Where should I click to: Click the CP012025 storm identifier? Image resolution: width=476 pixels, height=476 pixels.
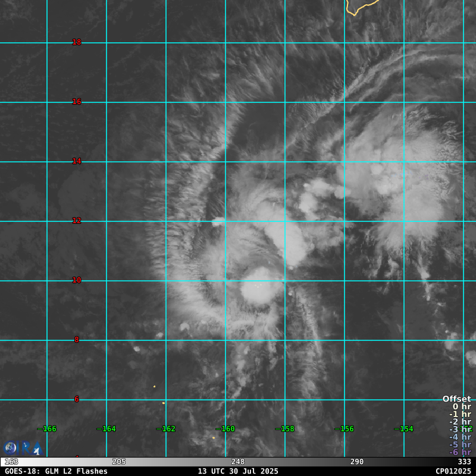pos(453,471)
